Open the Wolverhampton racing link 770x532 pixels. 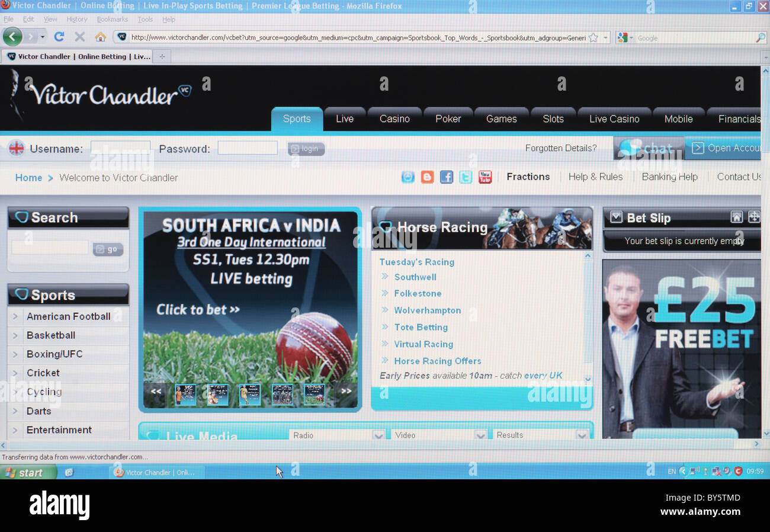(427, 310)
